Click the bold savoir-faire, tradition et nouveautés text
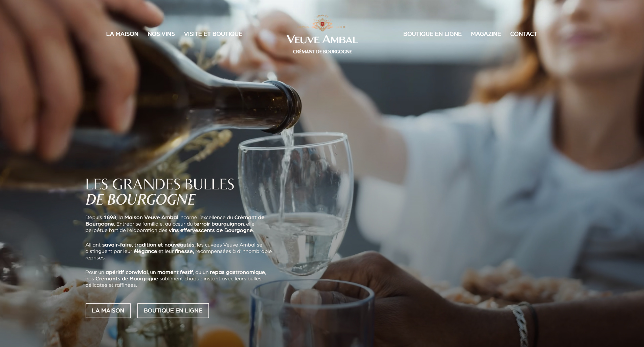Viewport: 644px width, 347px height. [x=149, y=245]
